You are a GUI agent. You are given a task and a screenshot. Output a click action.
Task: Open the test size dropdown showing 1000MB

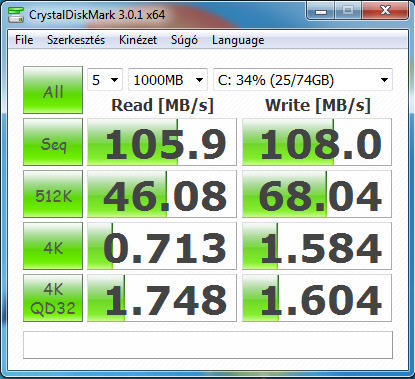pos(168,80)
